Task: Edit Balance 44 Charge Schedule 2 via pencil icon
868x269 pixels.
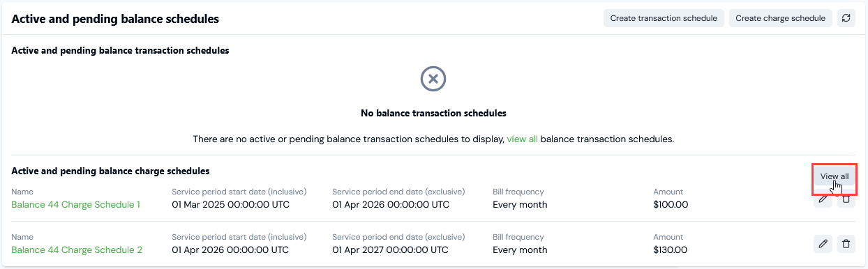Action: pyautogui.click(x=823, y=244)
